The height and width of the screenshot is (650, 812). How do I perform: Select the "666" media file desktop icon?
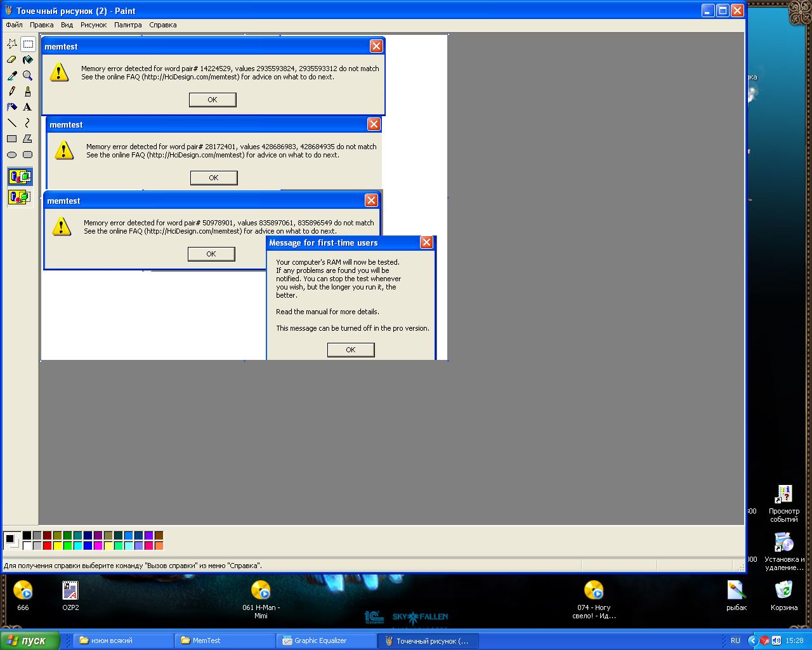click(x=23, y=595)
